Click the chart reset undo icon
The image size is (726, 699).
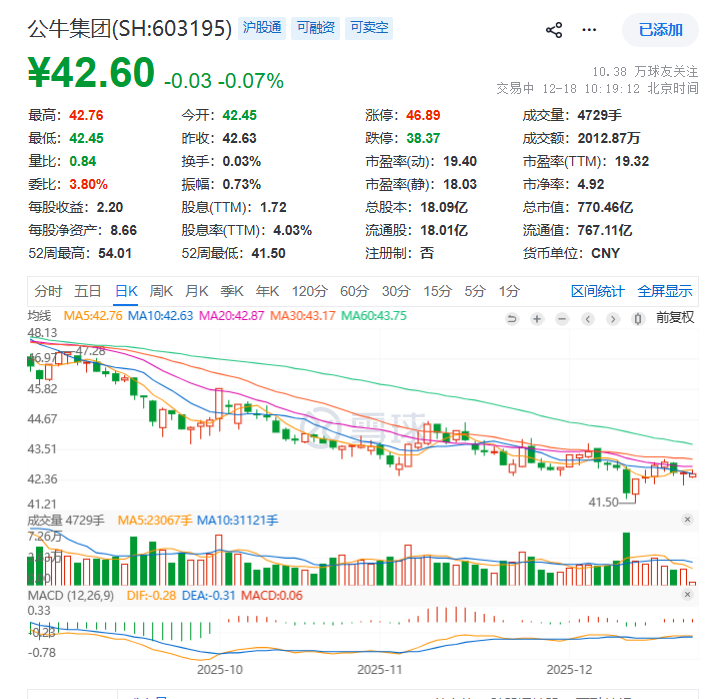click(512, 318)
